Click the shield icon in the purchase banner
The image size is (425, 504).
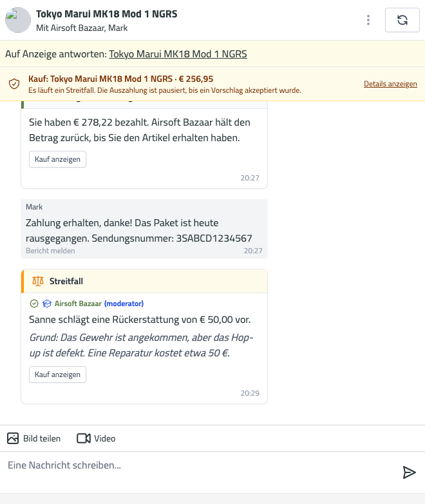click(x=14, y=84)
